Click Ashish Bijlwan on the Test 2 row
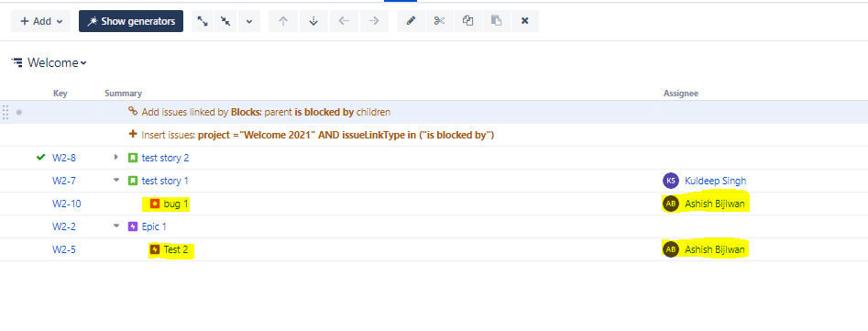Image resolution: width=868 pixels, height=331 pixels. (x=715, y=249)
